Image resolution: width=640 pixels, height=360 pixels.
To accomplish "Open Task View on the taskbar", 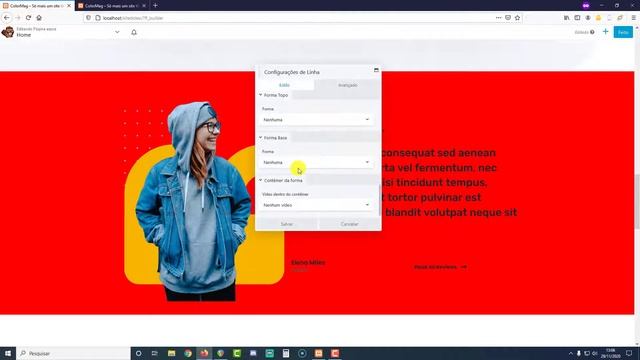I will pyautogui.click(x=155, y=353).
